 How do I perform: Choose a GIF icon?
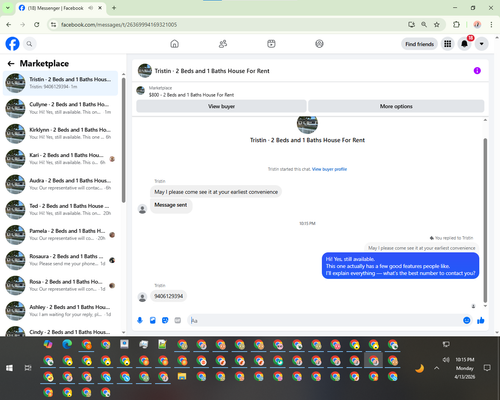click(178, 320)
